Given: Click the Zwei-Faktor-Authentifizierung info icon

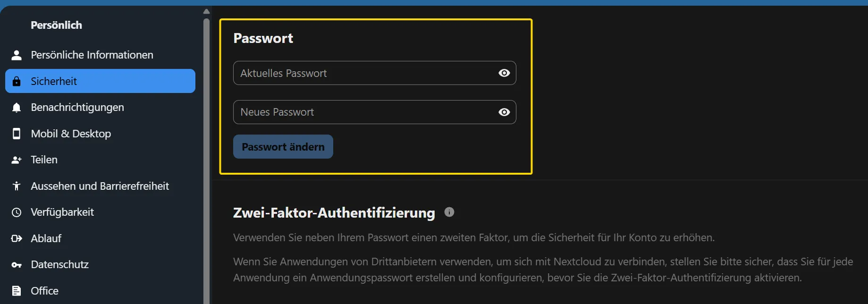Looking at the screenshot, I should tap(449, 212).
